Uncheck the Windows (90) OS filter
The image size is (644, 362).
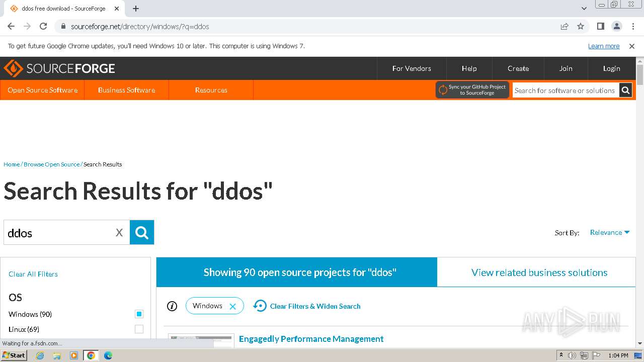[139, 314]
